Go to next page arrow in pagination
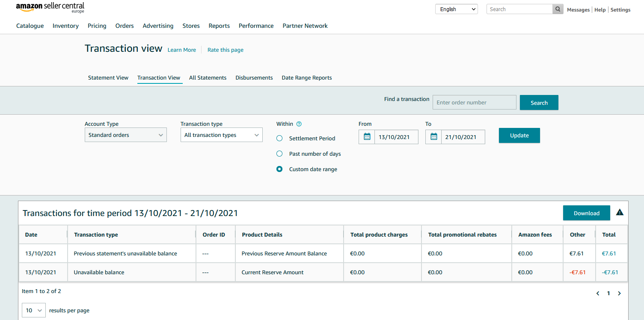This screenshot has width=644, height=320. [619, 293]
